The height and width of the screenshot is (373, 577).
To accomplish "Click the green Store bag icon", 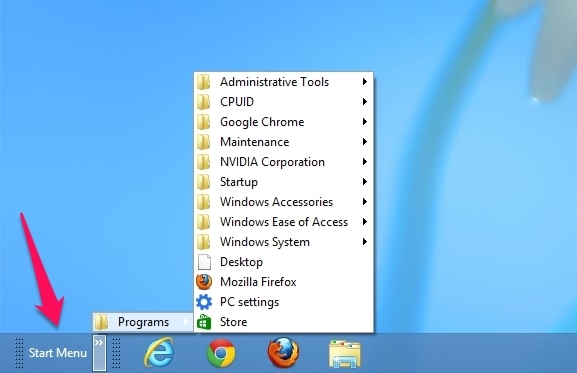I will point(204,322).
